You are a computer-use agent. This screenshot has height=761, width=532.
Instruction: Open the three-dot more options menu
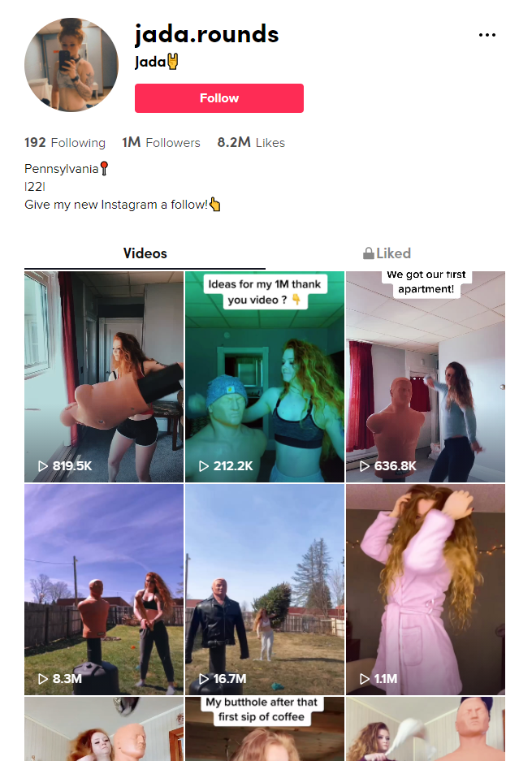pos(487,35)
